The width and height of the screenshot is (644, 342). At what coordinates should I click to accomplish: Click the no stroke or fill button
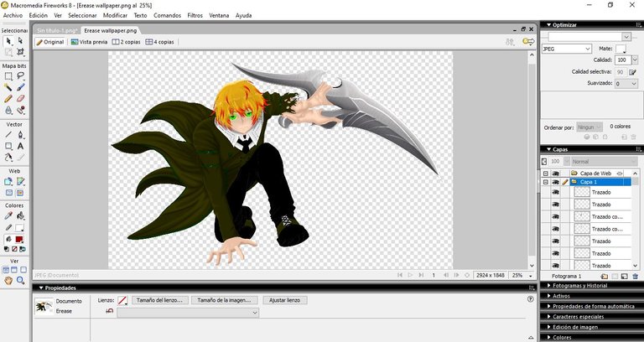point(14,249)
